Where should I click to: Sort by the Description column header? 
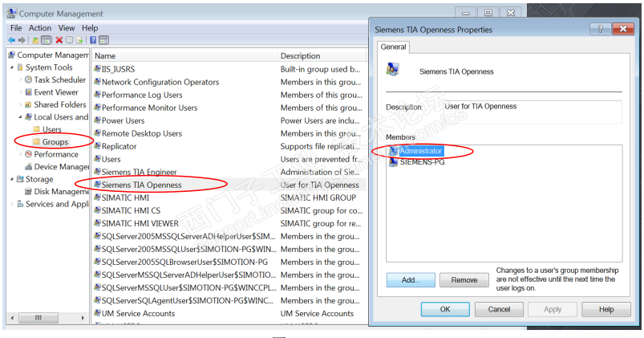click(322, 56)
